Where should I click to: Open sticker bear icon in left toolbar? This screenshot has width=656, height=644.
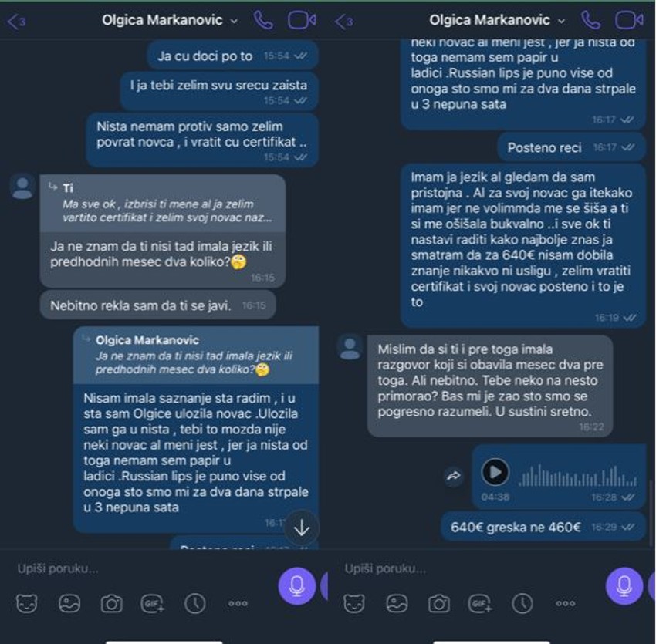(x=27, y=603)
